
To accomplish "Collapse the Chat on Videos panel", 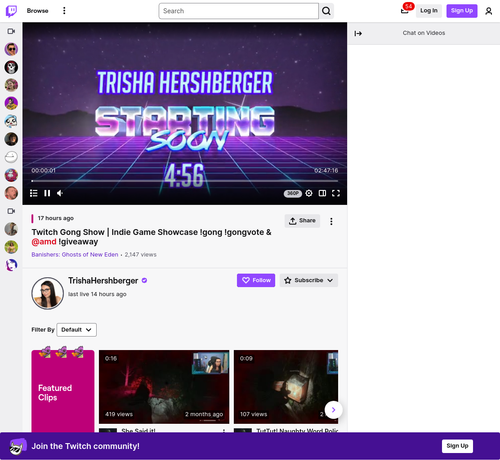I will pyautogui.click(x=358, y=33).
